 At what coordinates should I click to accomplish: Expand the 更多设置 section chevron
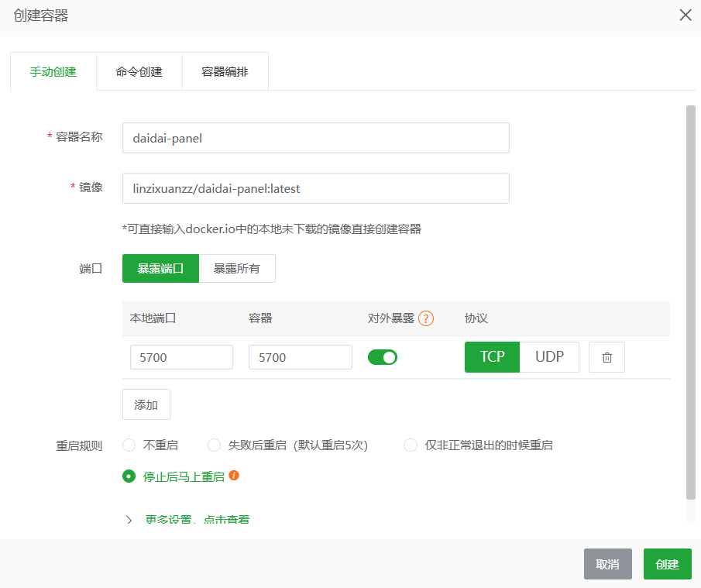point(129,520)
